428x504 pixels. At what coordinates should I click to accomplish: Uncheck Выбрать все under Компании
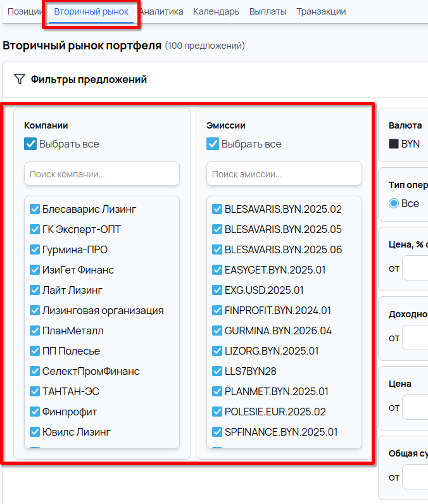click(30, 144)
